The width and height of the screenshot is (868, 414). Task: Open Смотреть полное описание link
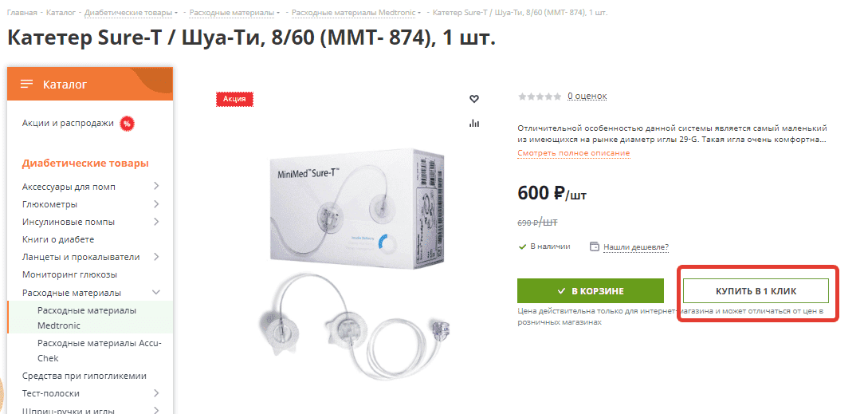pyautogui.click(x=574, y=153)
